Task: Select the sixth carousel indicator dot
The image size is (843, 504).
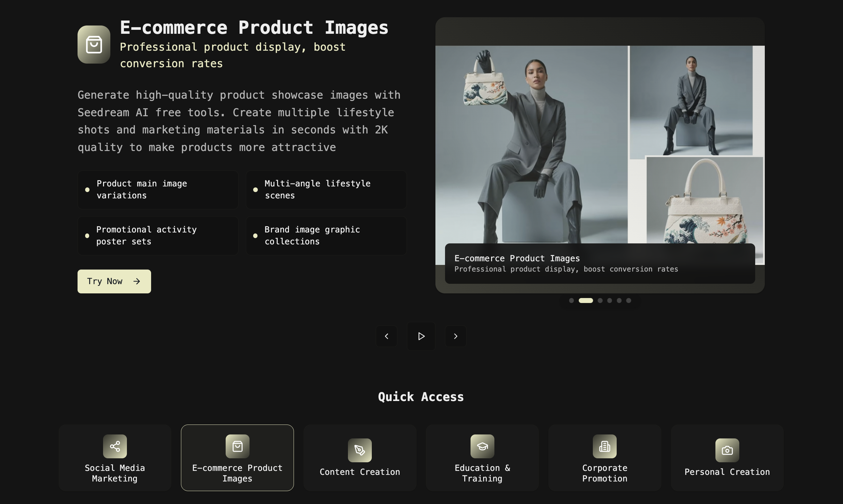Action: click(629, 300)
